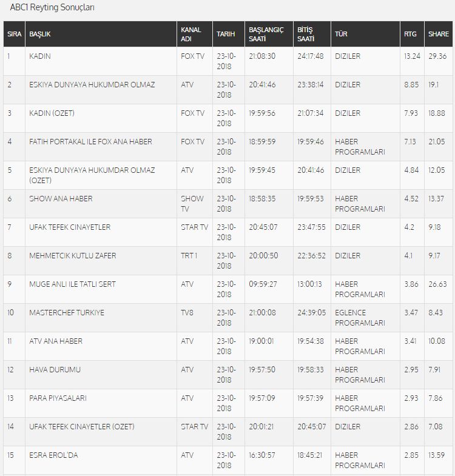
Task: Click the TÜR column header
Action: point(365,34)
